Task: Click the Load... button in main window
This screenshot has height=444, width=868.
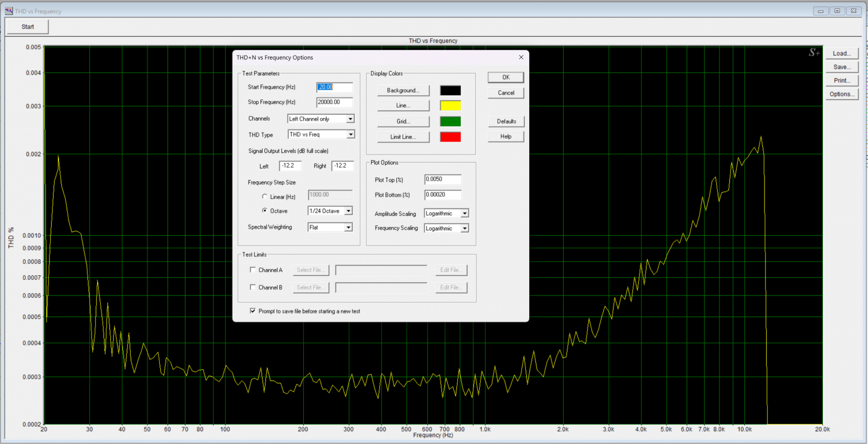Action: point(842,53)
